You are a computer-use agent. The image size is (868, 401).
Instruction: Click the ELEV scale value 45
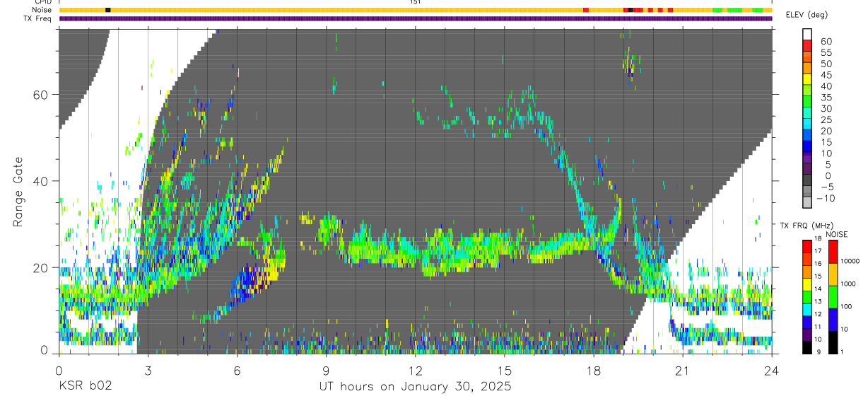coord(826,74)
